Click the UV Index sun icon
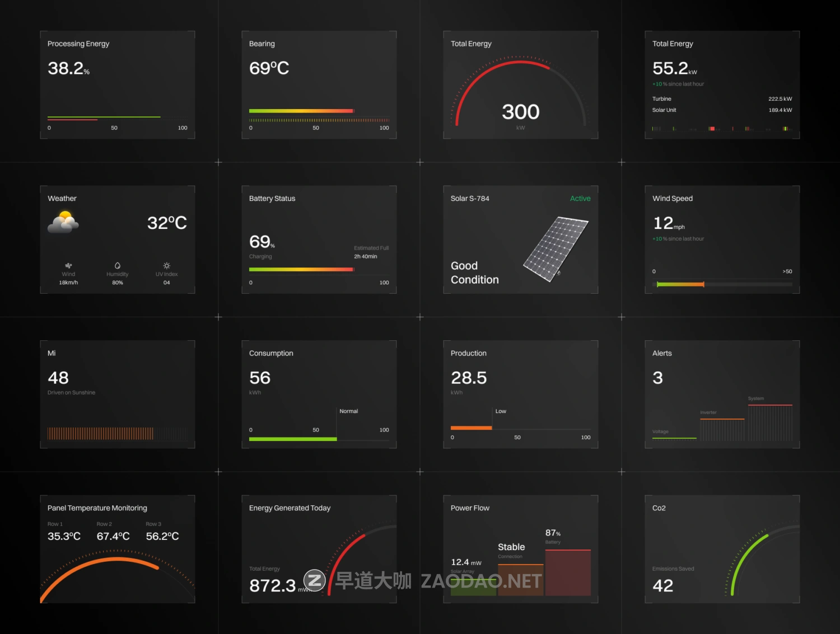840x634 pixels. (166, 266)
